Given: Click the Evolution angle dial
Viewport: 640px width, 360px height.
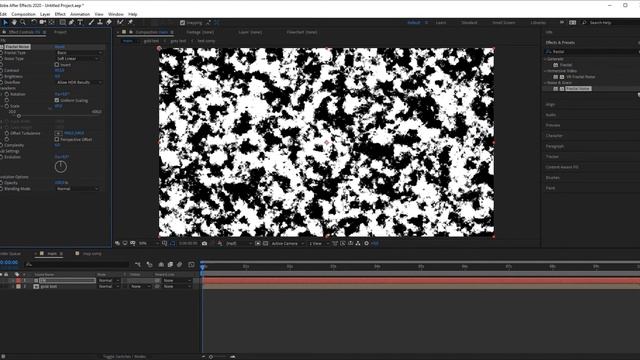Looking at the screenshot, I should click(60, 166).
